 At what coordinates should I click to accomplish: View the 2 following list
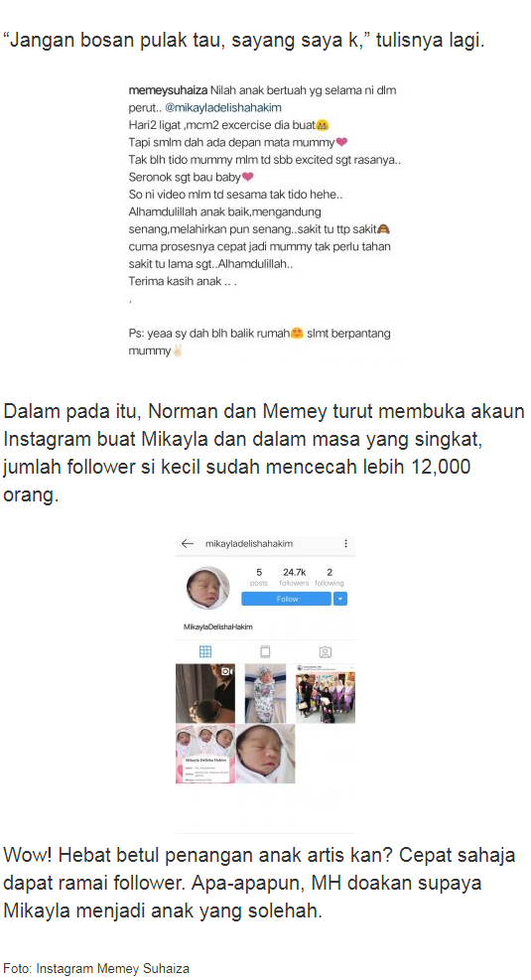[x=330, y=577]
